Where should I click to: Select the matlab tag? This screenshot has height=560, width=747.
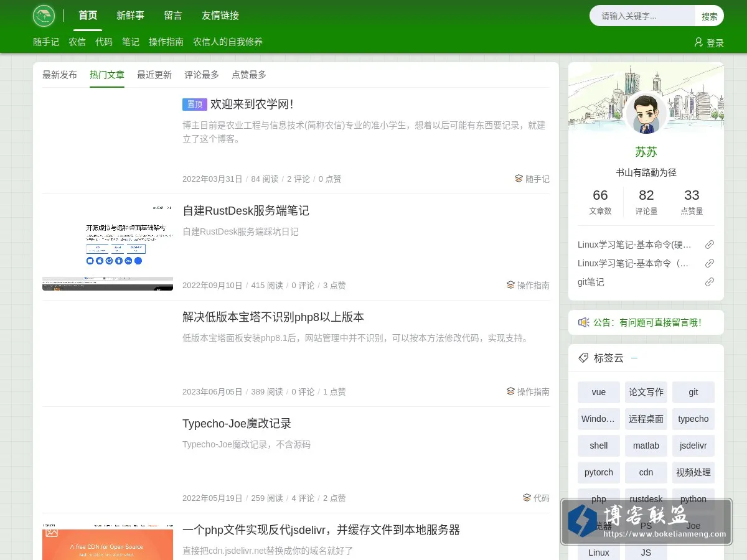coord(646,446)
